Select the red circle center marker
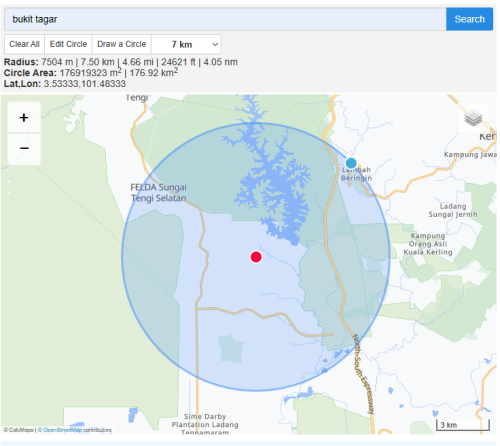500x446 pixels. coord(256,257)
